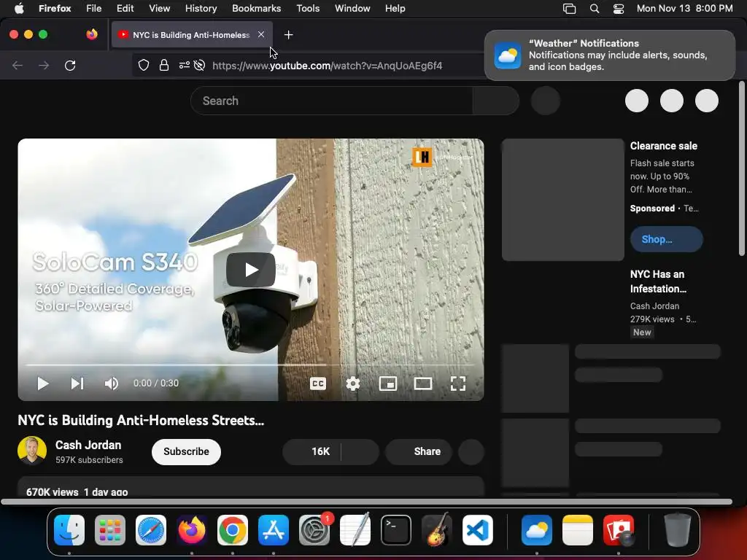
Task: Open Cash Jordan channel avatar
Action: click(32, 451)
